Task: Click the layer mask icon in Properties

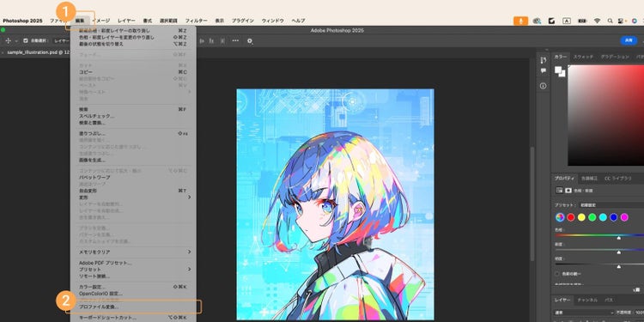Action: point(568,191)
